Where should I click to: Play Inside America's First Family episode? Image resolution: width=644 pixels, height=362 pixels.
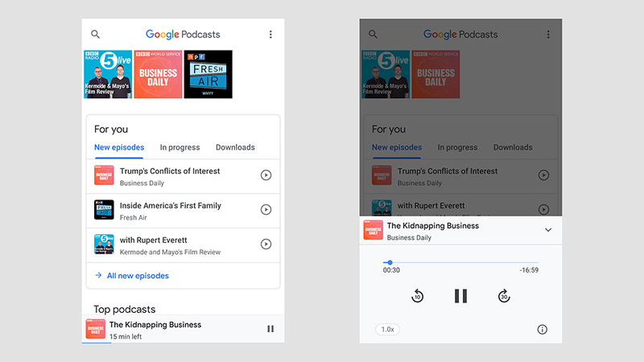pyautogui.click(x=266, y=210)
